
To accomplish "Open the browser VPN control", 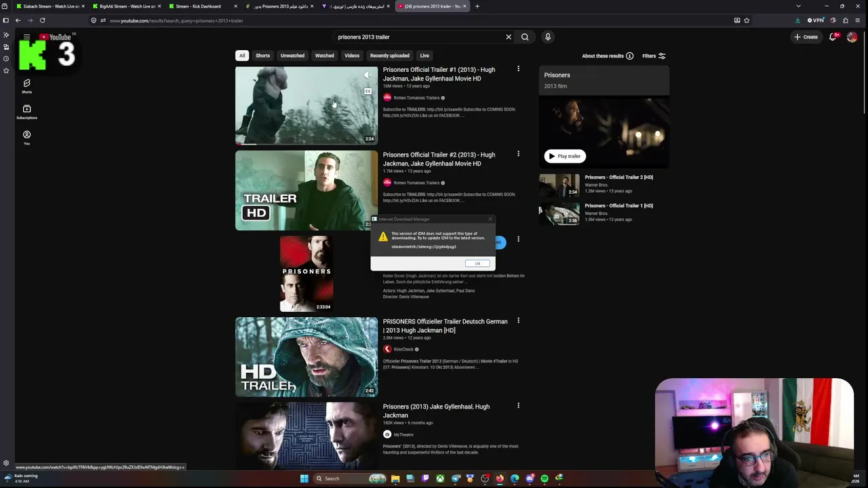I will [816, 20].
